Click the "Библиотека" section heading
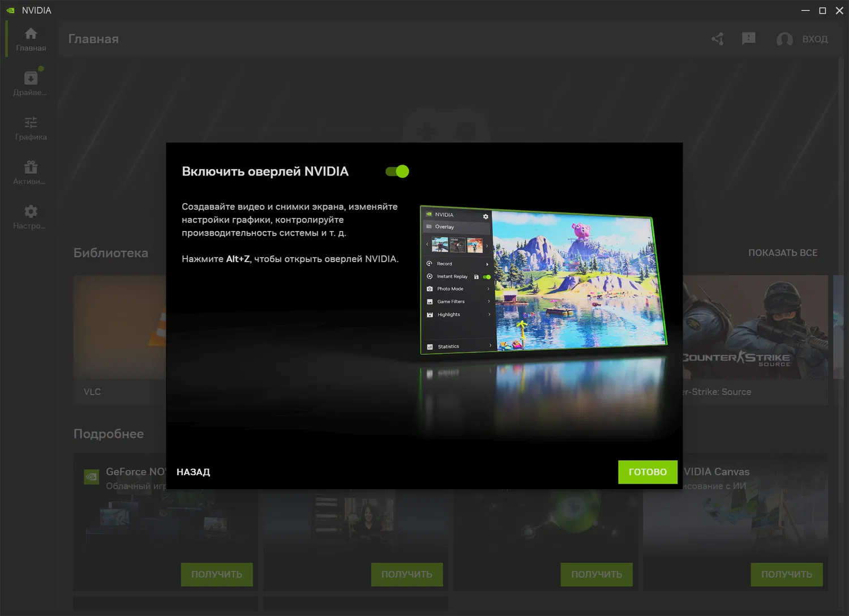This screenshot has width=849, height=616. pos(111,253)
